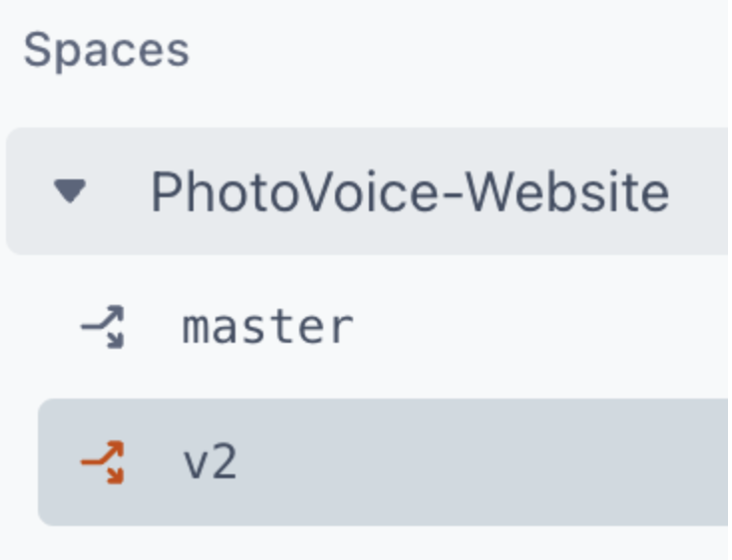Viewport: 732px width, 560px height.
Task: Hide branches under PhotoVoice-Website
Action: coord(70,191)
